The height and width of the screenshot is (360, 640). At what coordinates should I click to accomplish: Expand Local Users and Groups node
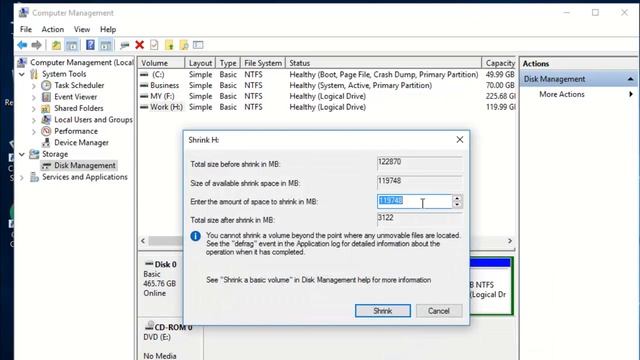34,120
